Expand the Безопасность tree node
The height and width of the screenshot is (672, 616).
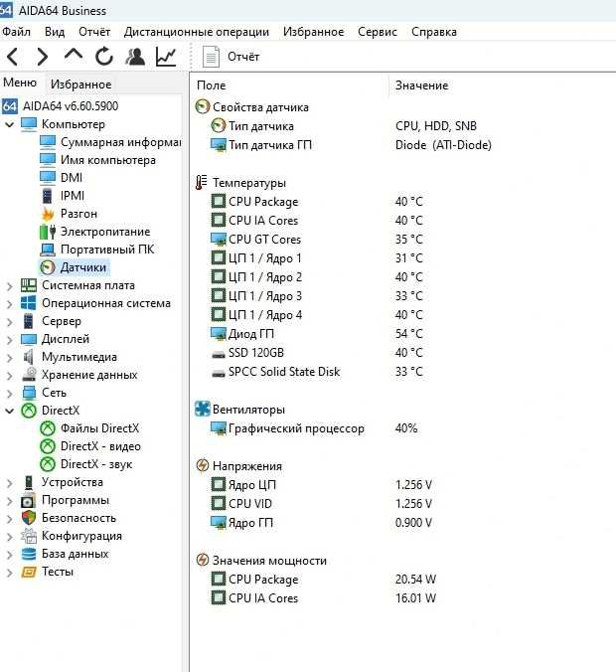coord(9,519)
